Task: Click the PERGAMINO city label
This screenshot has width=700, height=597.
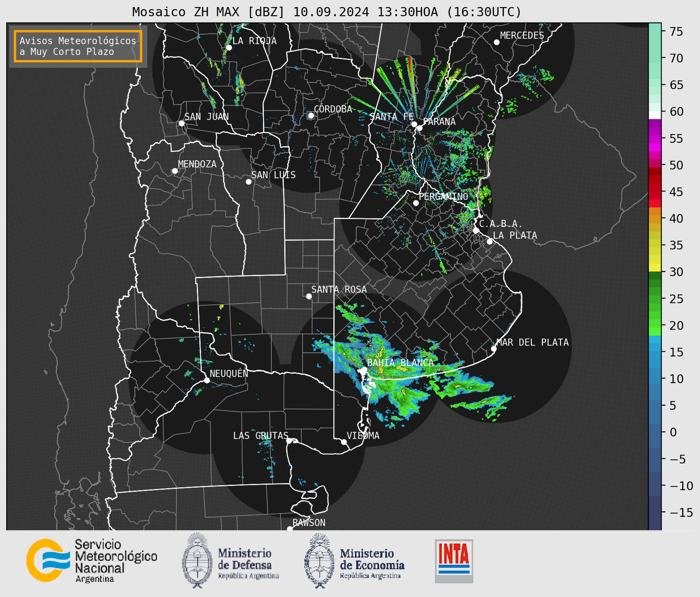Action: tap(444, 196)
